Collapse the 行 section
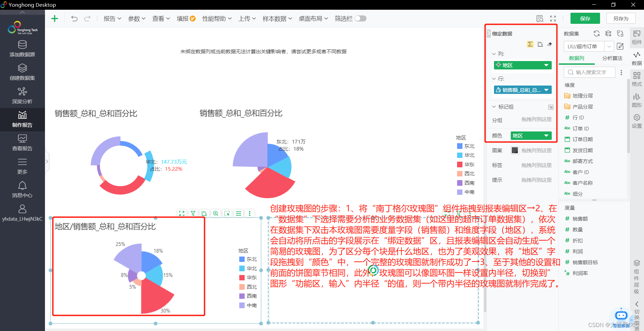This screenshot has height=331, width=644. point(494,78)
